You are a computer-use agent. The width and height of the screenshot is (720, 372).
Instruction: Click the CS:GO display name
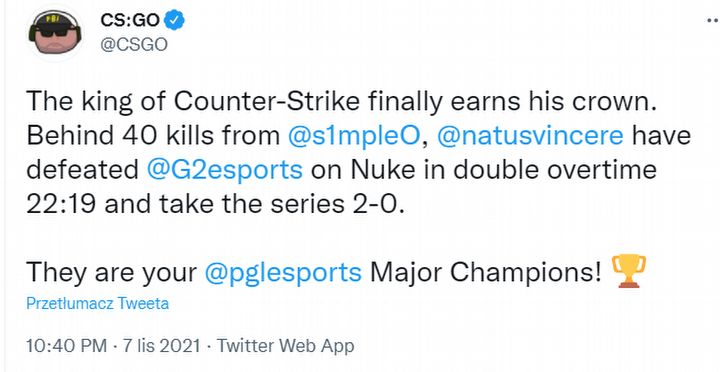click(129, 21)
